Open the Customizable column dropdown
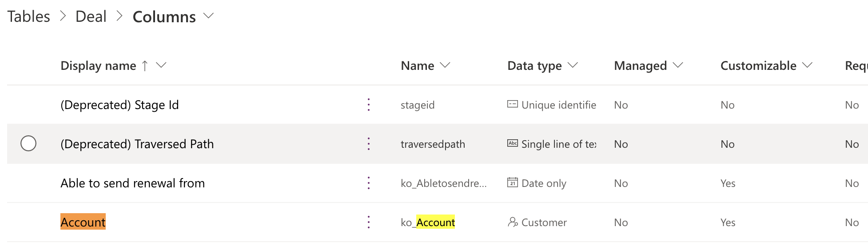The height and width of the screenshot is (243, 868). [808, 65]
